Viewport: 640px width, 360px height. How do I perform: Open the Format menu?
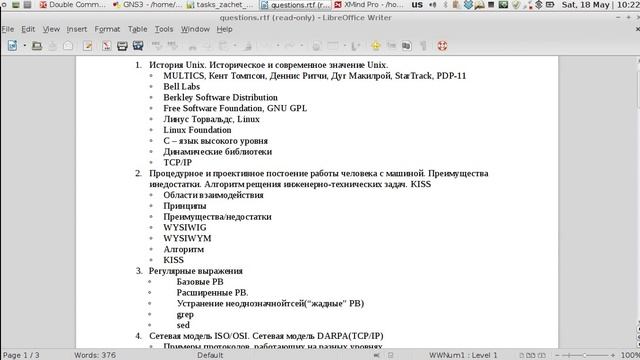coord(107,29)
